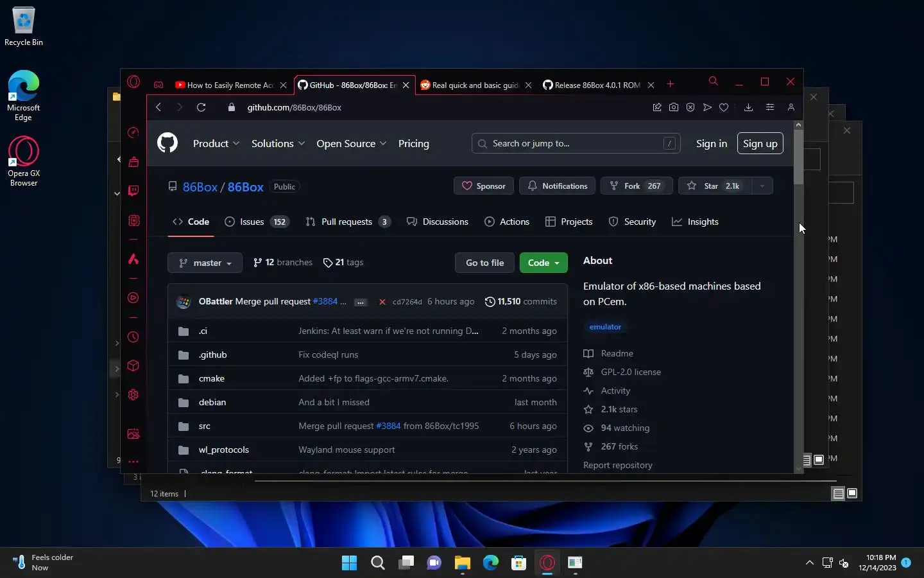Show hidden system tray icons chevron

point(810,563)
